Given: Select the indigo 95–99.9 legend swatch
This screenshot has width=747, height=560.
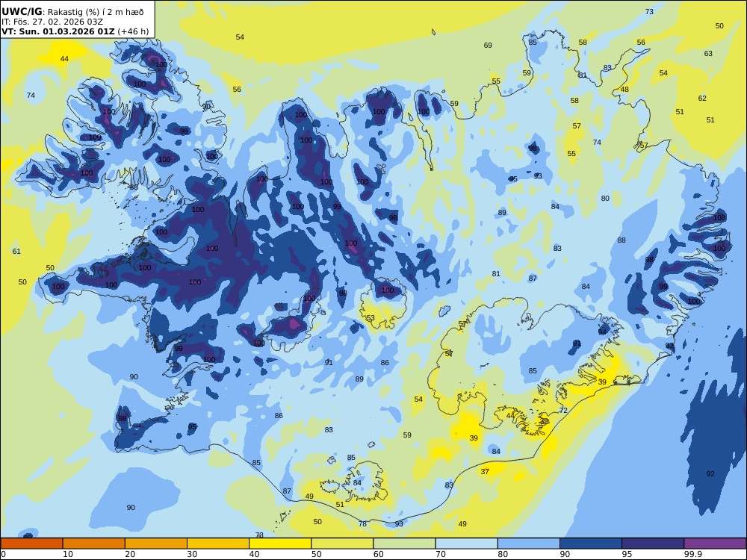Looking at the screenshot, I should [x=653, y=544].
